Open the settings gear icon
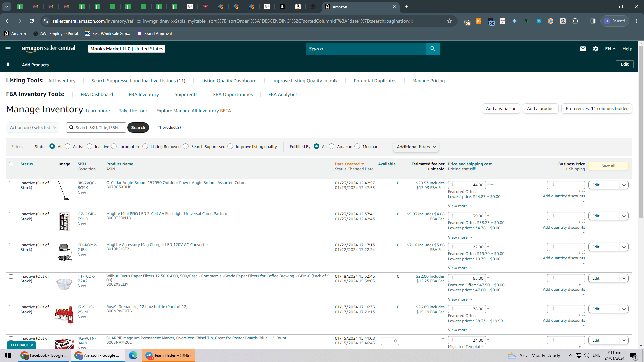Viewport: 644px width, 362px height. coord(596,49)
